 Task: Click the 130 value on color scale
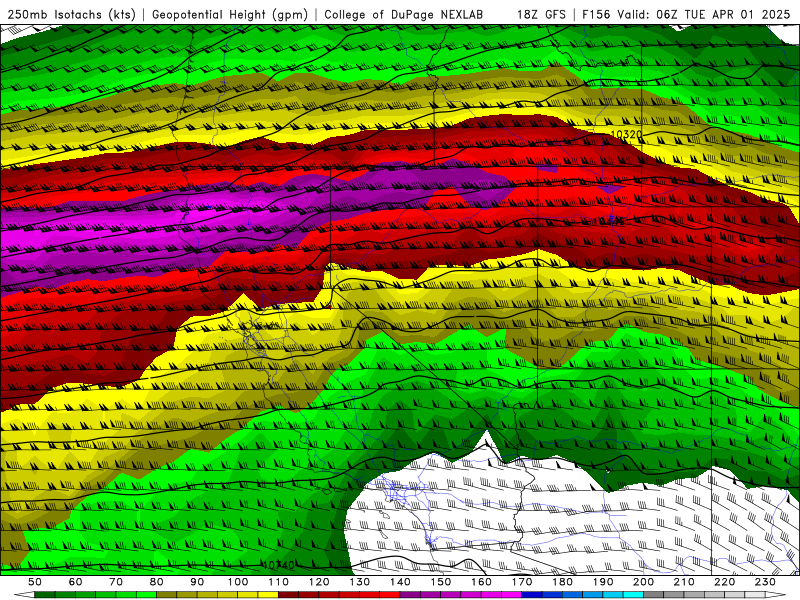360,582
